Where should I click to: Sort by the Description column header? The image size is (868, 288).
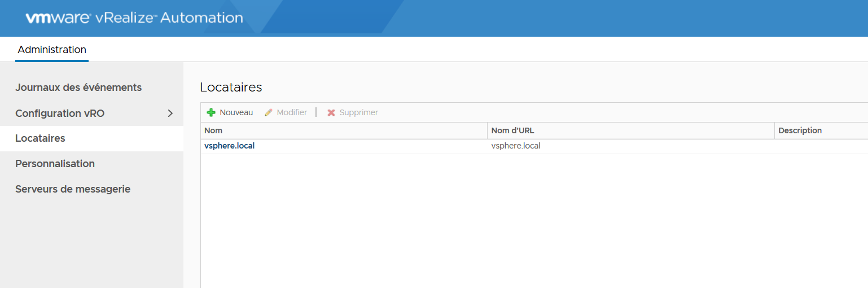(821, 130)
